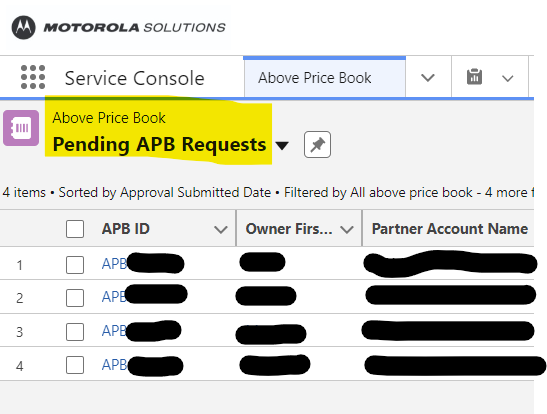Sort by the Owner Firs... column header

point(289,229)
